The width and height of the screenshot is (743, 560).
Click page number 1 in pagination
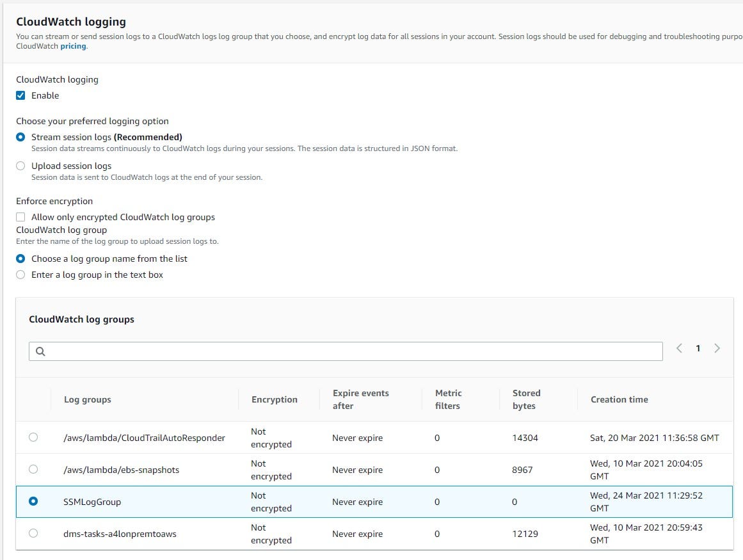698,348
